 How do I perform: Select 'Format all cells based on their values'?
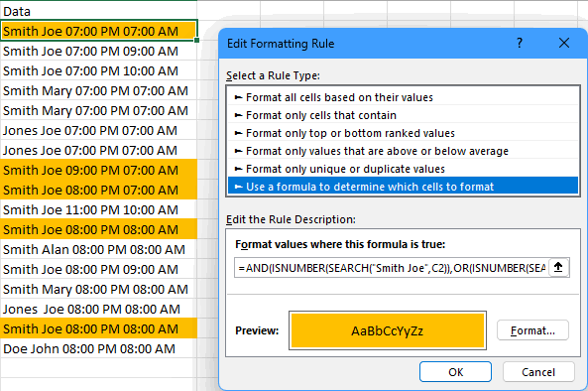pos(404,97)
